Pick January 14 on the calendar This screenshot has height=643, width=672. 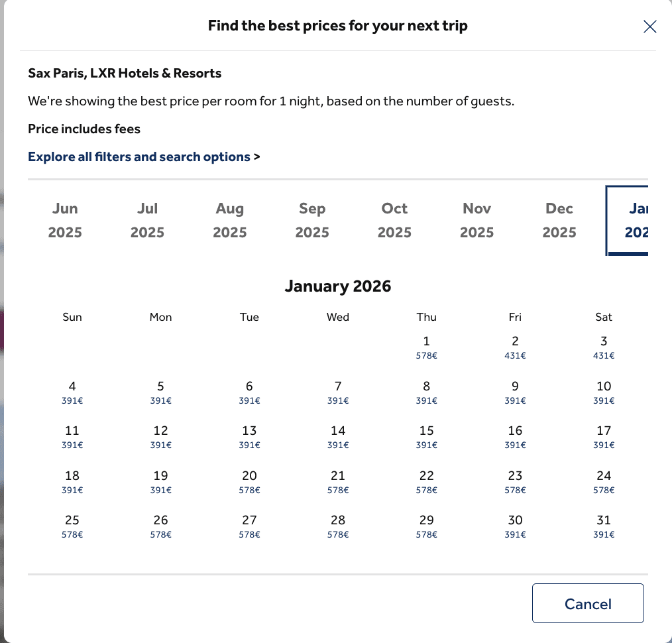pyautogui.click(x=338, y=437)
